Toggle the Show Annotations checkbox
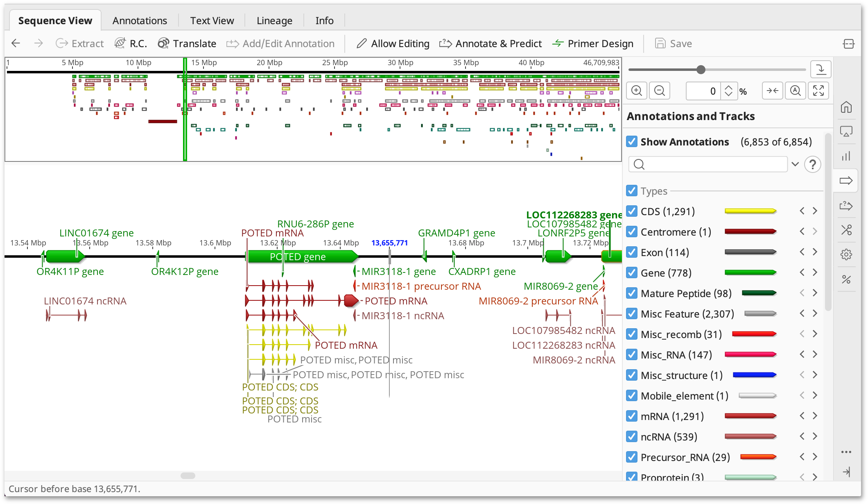This screenshot has width=868, height=504. [632, 141]
